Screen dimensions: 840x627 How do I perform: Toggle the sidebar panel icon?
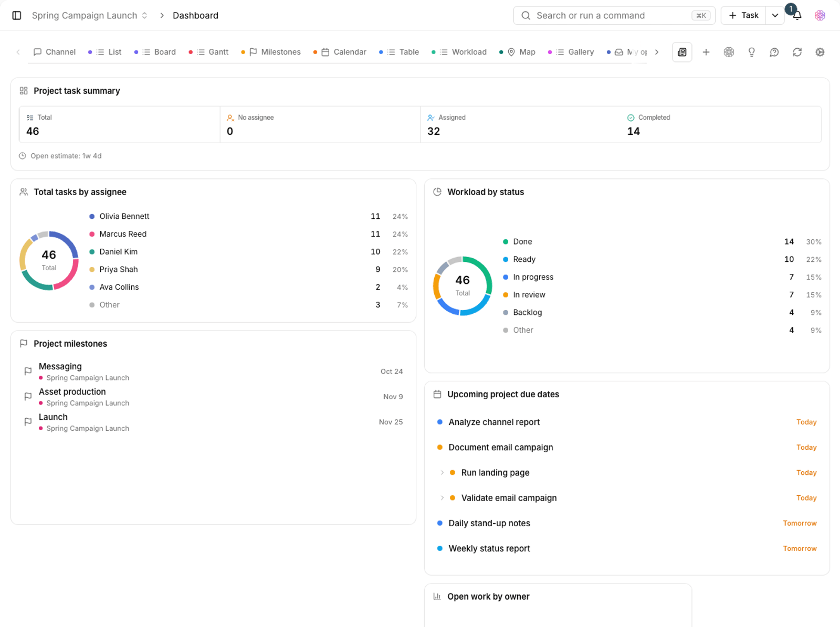(x=17, y=15)
